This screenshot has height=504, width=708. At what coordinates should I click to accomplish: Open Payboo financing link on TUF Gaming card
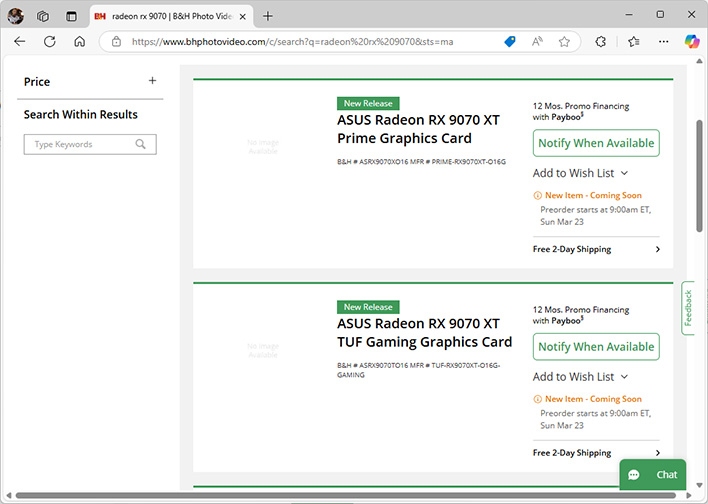566,321
